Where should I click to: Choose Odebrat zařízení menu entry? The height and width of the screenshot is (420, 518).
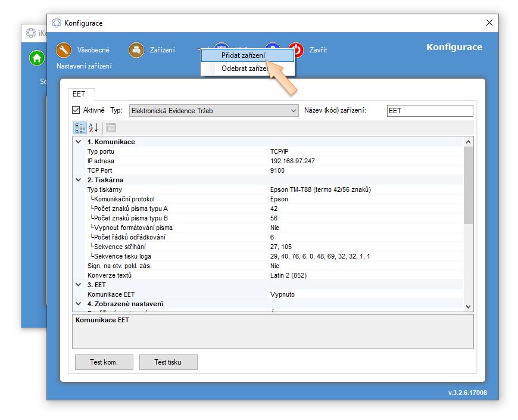pos(244,69)
